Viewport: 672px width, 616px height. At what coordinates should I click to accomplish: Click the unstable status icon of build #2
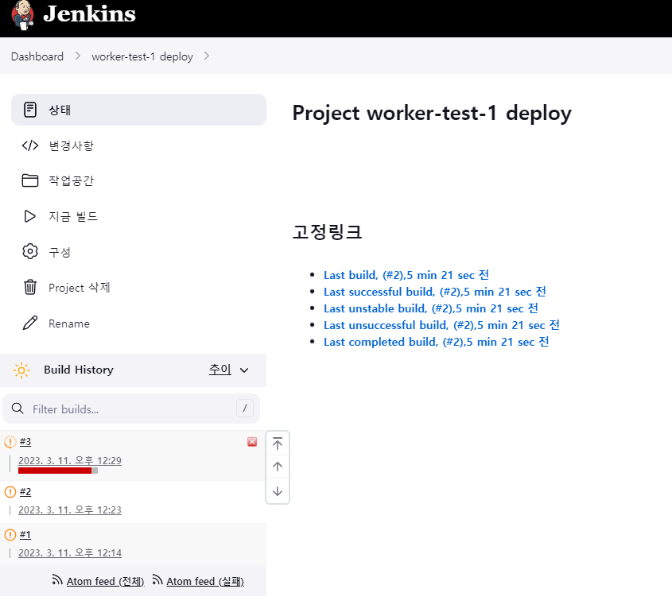click(10, 492)
